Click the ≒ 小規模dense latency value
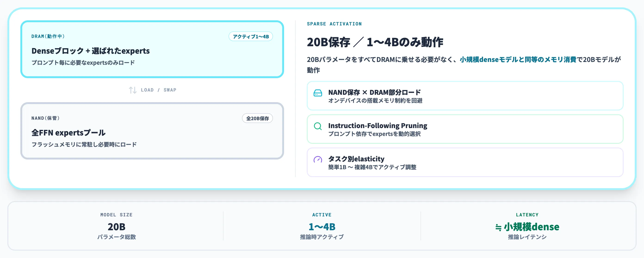Screen dimensions: 644x258 point(527,227)
